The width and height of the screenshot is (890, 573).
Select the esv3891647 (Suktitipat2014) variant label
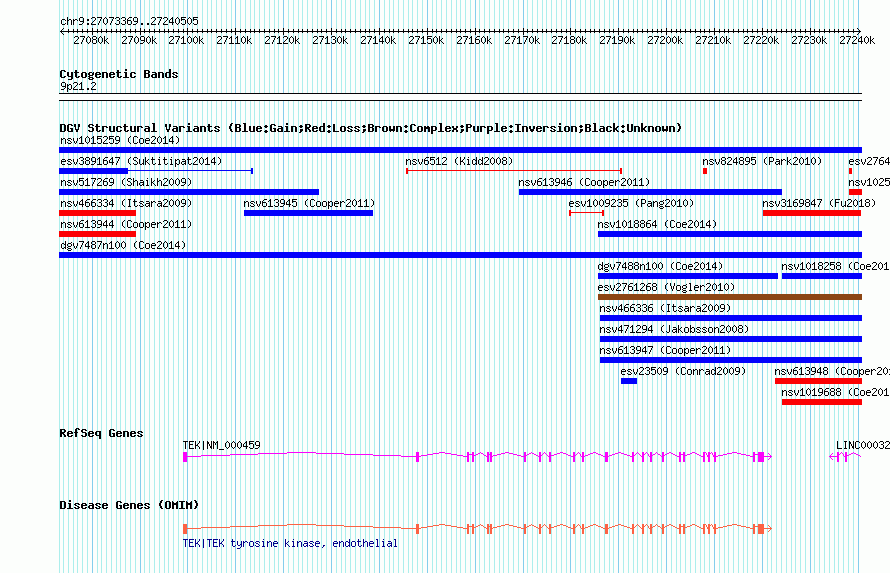coord(141,161)
